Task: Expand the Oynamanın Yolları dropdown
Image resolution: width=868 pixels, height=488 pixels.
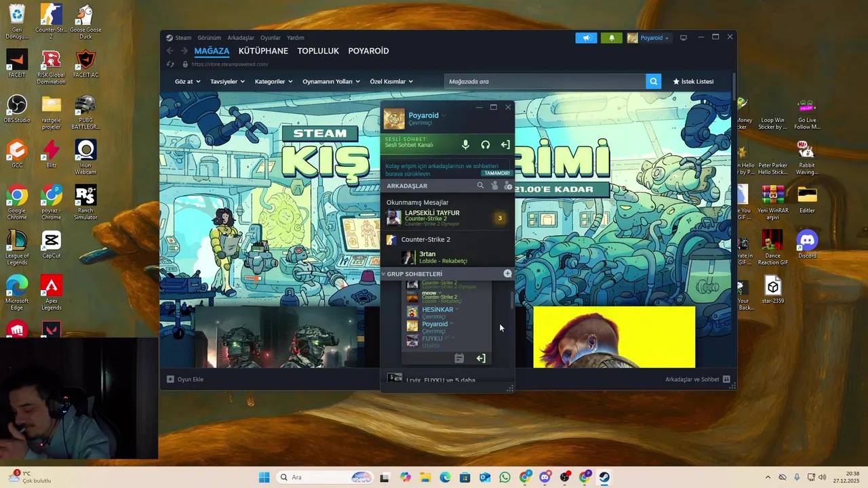Action: point(332,81)
